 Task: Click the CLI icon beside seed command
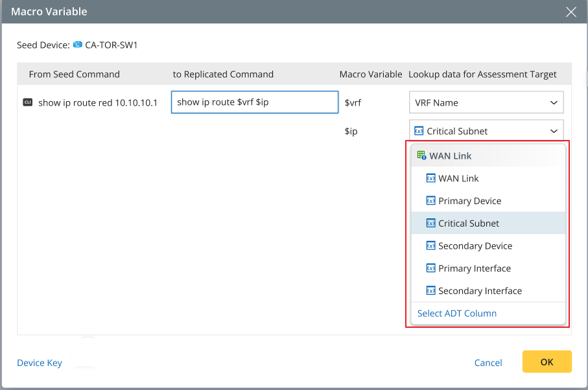(x=27, y=102)
